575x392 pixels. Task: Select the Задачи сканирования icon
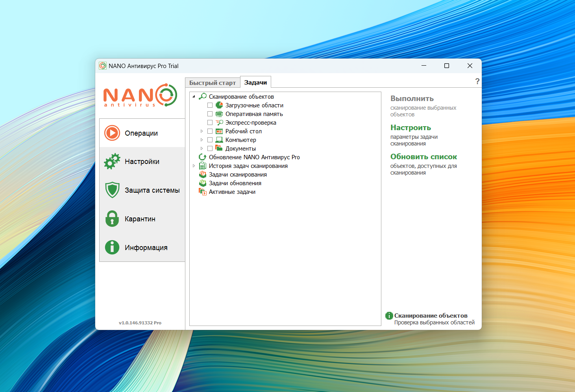coord(203,175)
